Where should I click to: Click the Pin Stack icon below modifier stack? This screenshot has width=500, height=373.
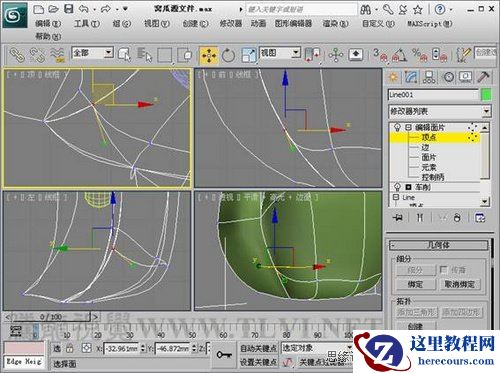coord(398,218)
